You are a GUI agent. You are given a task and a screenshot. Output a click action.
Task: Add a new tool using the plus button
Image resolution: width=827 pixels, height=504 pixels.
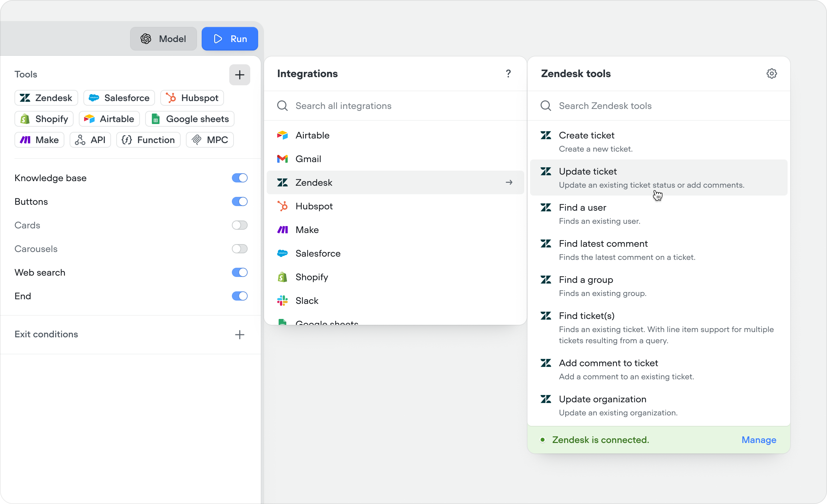tap(239, 74)
